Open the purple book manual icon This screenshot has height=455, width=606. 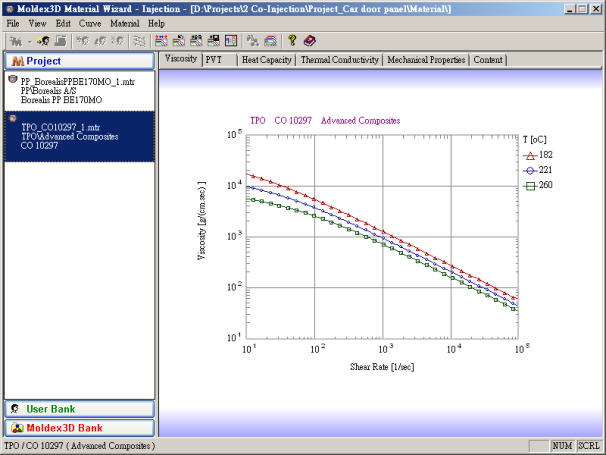[310, 41]
